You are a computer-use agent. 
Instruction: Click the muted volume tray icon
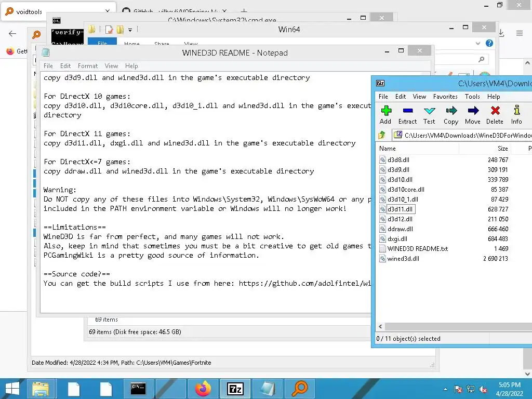(483, 389)
